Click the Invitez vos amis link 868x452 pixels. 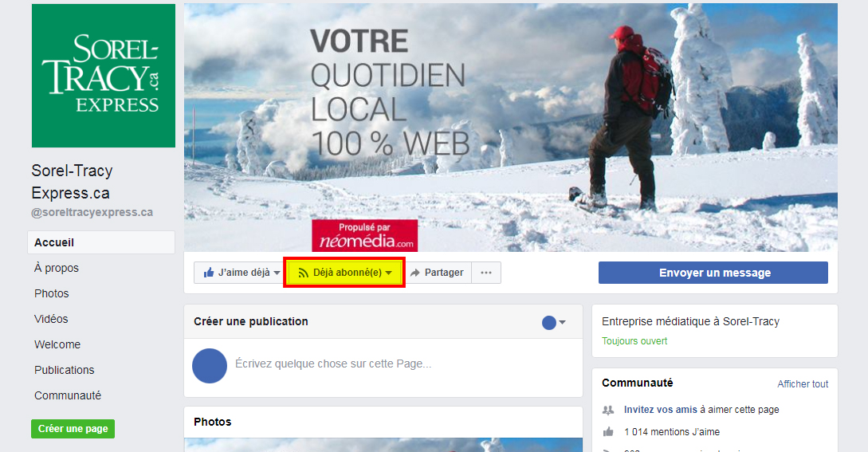[661, 410]
